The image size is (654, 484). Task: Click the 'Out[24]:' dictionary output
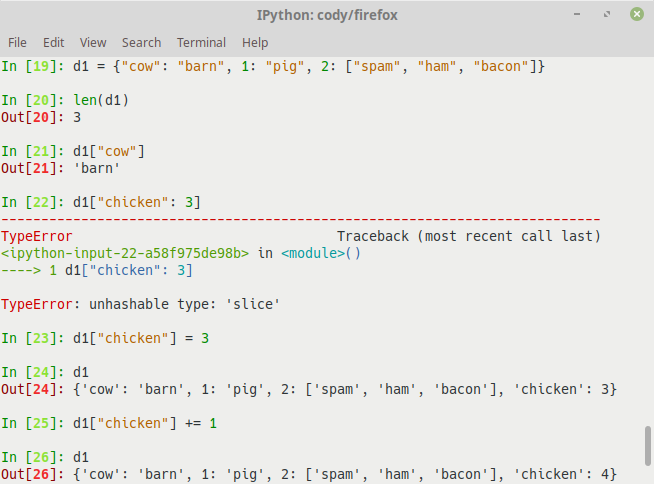[x=345, y=389]
